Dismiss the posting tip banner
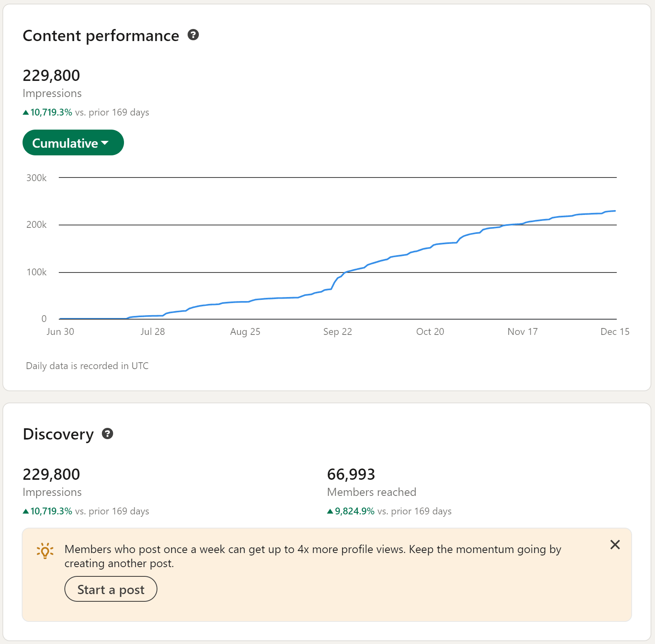Screen dimensions: 655x644 [615, 545]
